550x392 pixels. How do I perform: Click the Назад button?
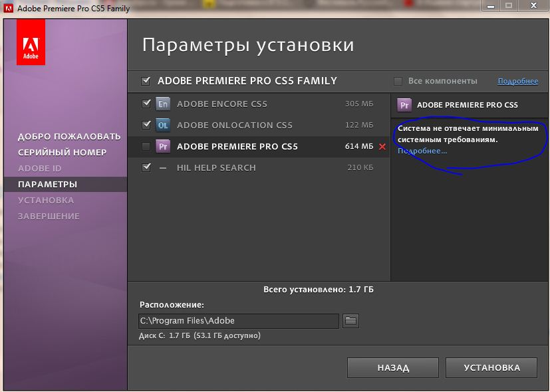click(393, 367)
